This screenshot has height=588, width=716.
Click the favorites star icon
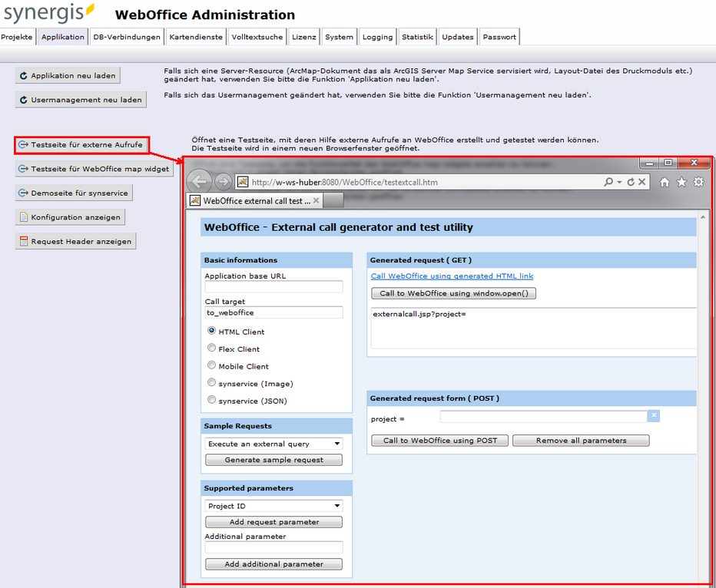point(681,182)
